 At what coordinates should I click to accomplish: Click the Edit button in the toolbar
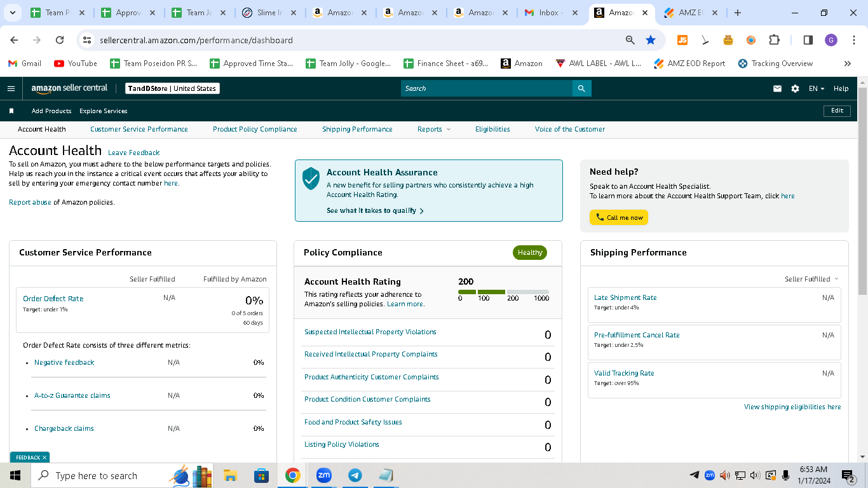pos(837,111)
